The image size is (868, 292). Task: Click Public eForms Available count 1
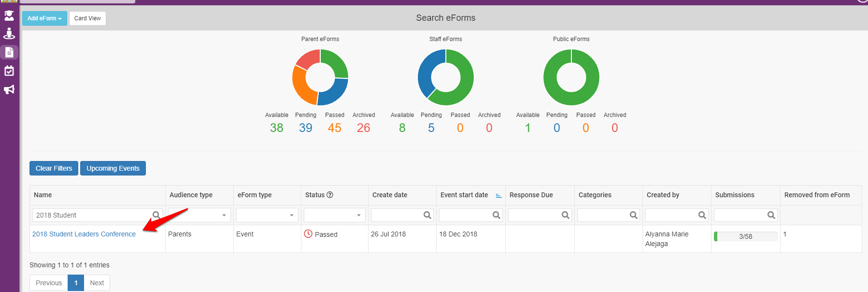pyautogui.click(x=528, y=128)
